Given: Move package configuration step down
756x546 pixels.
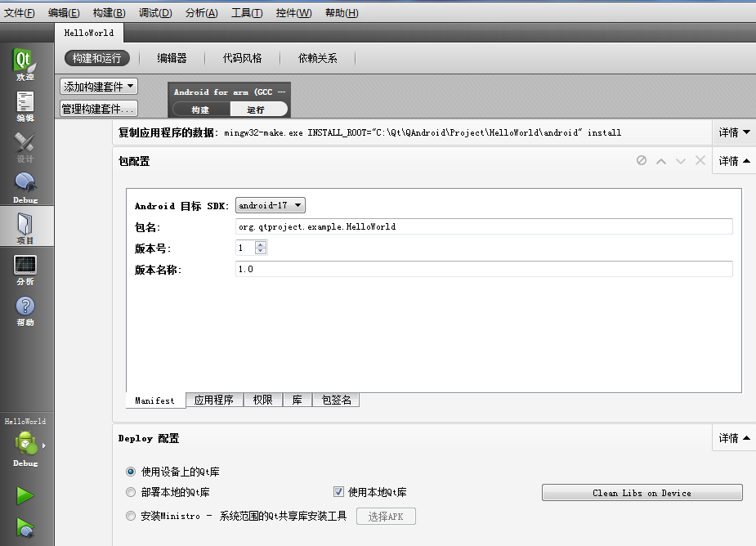Looking at the screenshot, I should coord(680,161).
